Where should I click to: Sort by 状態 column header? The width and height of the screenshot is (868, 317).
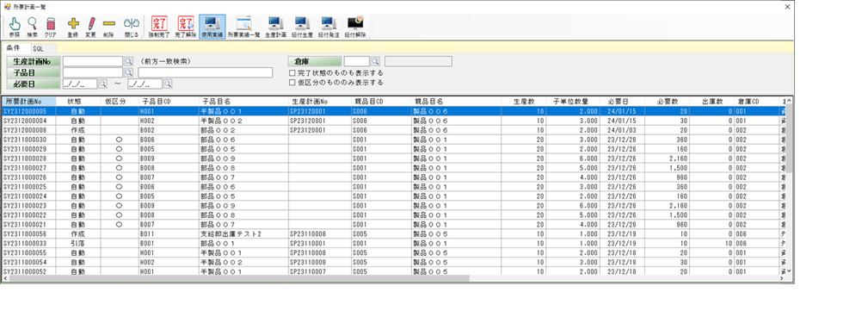[78, 102]
